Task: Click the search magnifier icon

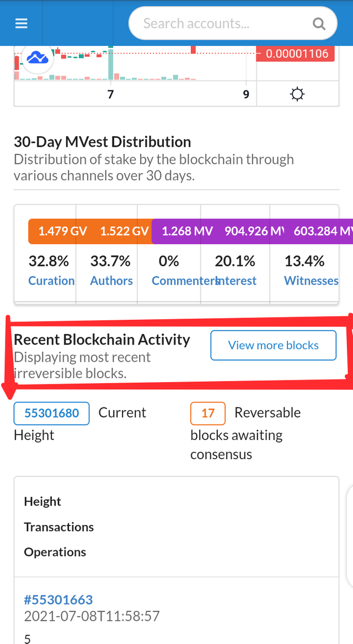Action: 319,23
